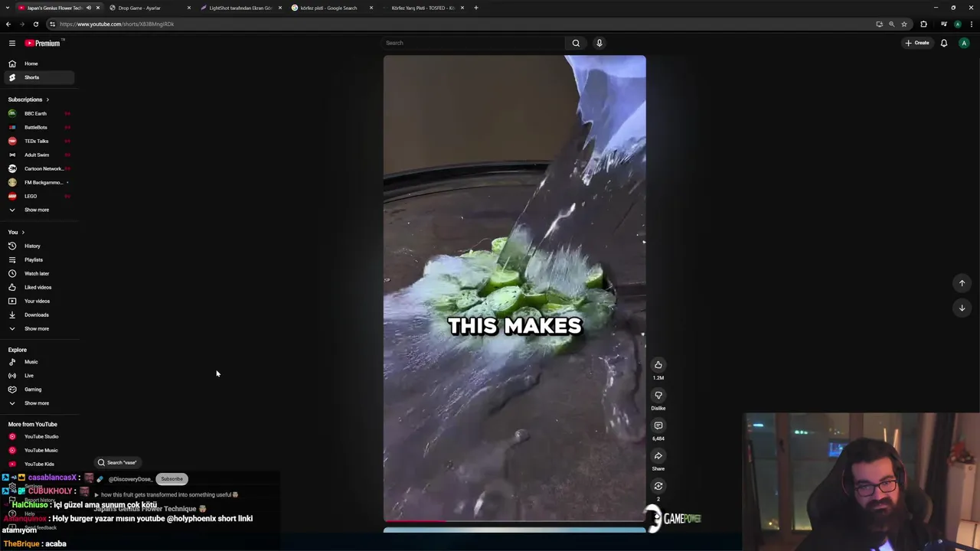Screen dimensions: 980x551
Task: Expand the Subscriptions section chevron
Action: (47, 99)
